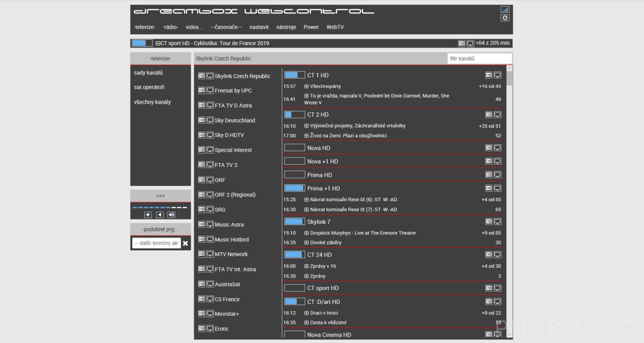Open the signal strength meter icon
Viewport: 644px width, 343px height.
pos(505,9)
